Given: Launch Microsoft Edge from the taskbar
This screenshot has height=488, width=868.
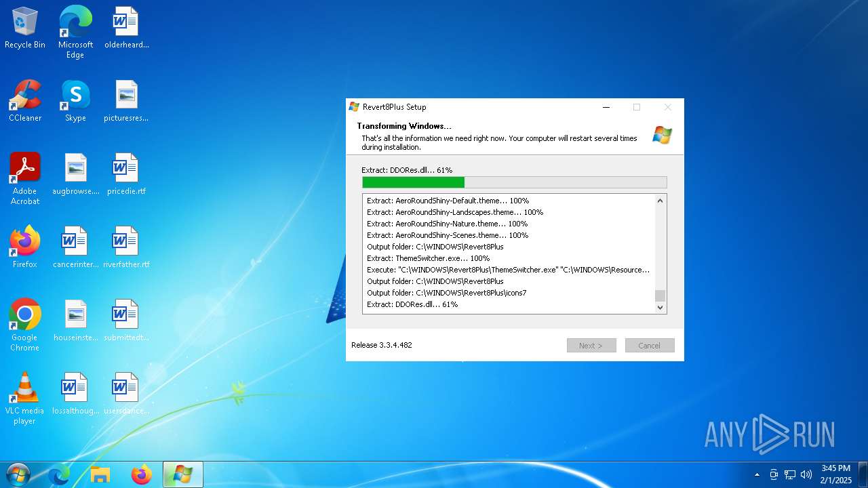Looking at the screenshot, I should pos(59,474).
